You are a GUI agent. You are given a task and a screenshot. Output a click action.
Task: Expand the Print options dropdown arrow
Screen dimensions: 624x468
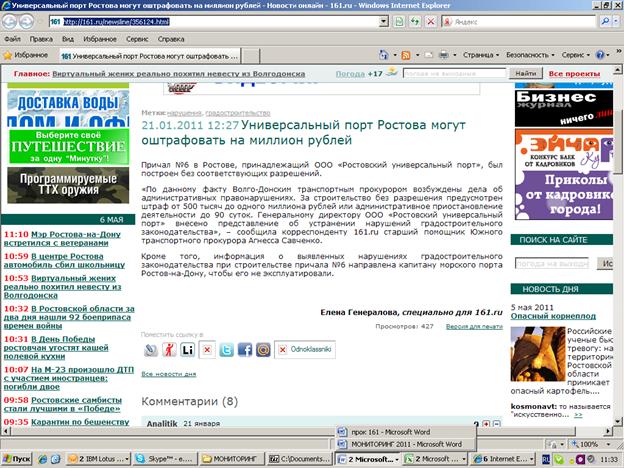tap(455, 55)
